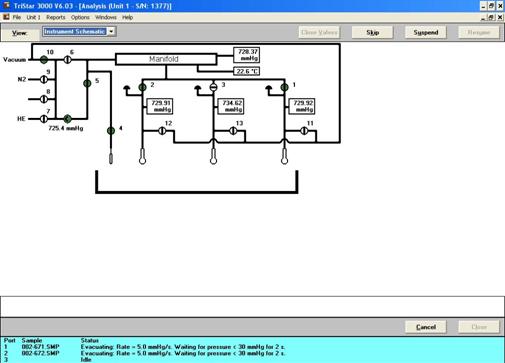Toggle valve 5 in the schematic
Screen dimensions: 505x363
point(87,83)
